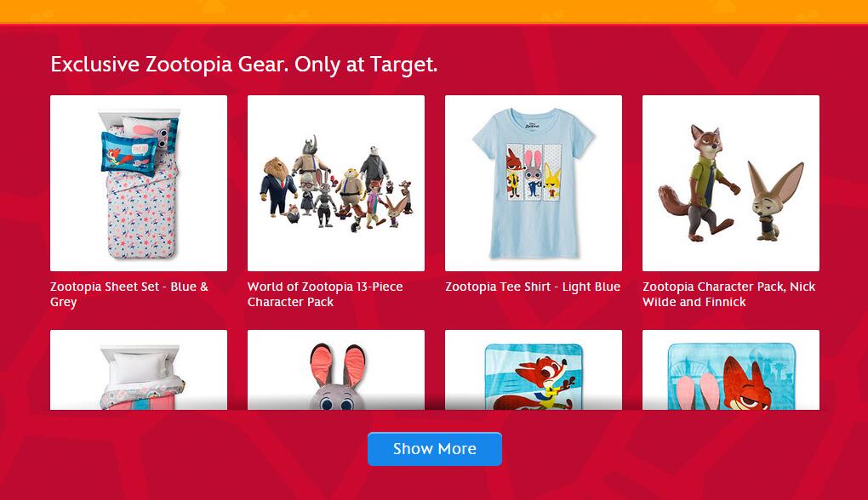
Task: Follow the Zootopia Sheet Set - Blue & Grey link
Action: (129, 294)
